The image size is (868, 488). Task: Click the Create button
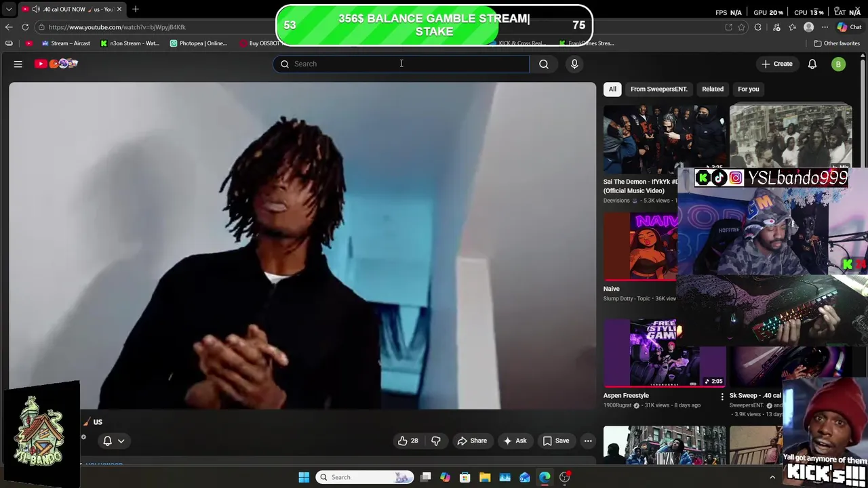(776, 64)
